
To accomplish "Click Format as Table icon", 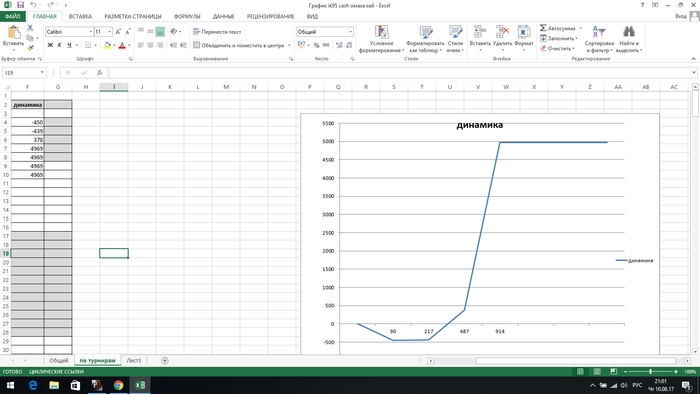I will click(x=425, y=32).
